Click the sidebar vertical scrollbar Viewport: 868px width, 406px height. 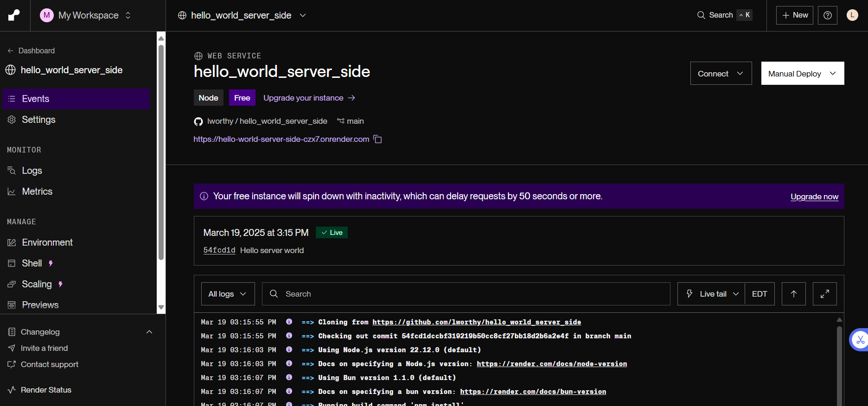pyautogui.click(x=161, y=153)
